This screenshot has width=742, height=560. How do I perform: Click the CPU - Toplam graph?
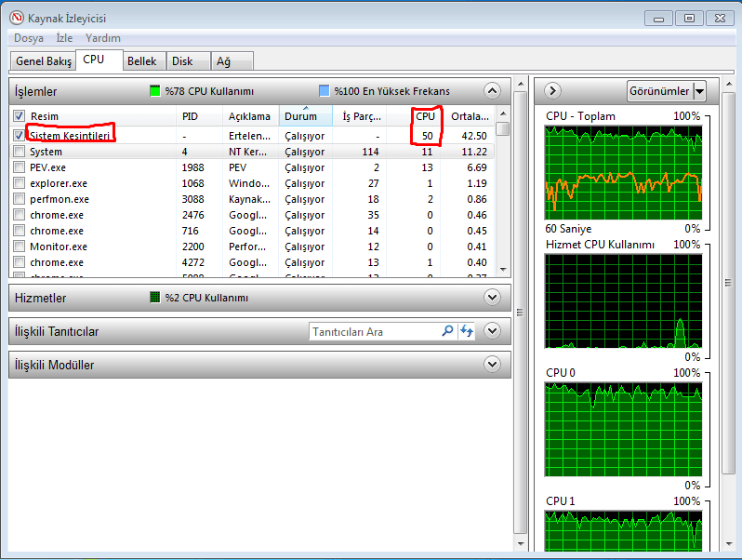click(623, 172)
